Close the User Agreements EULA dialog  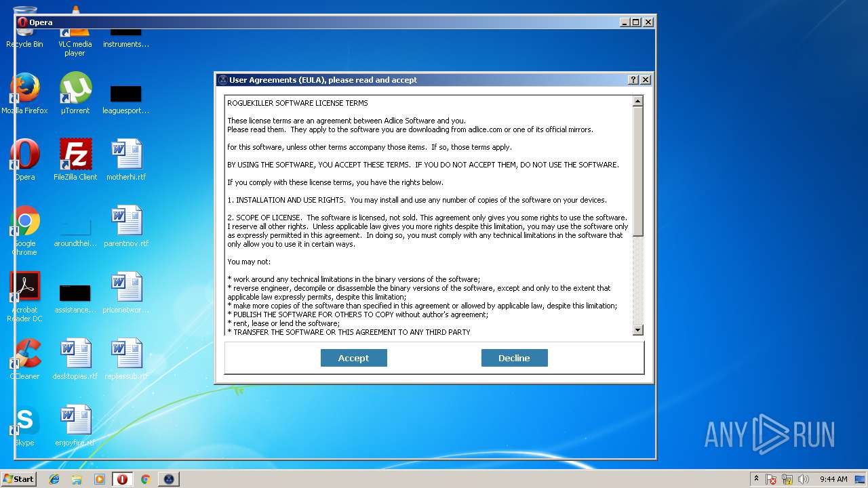(646, 80)
